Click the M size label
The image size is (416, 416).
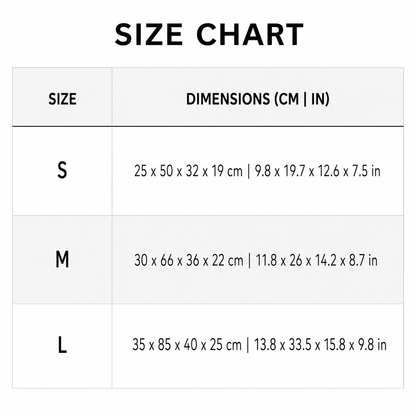(x=62, y=260)
